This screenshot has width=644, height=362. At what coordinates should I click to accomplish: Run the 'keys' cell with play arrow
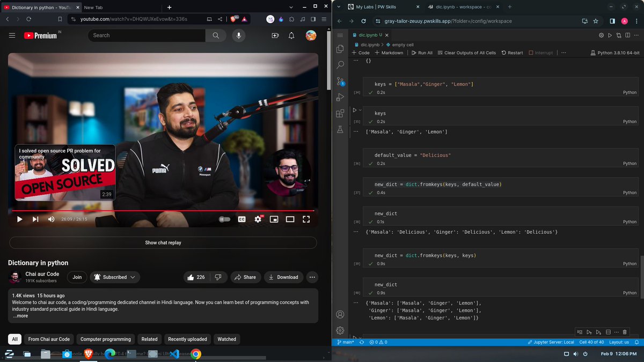pos(354,110)
